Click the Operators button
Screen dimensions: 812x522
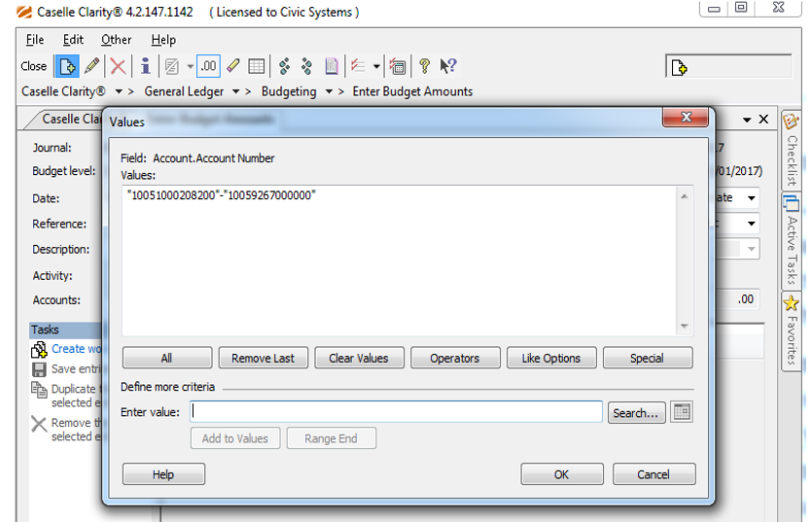point(455,358)
